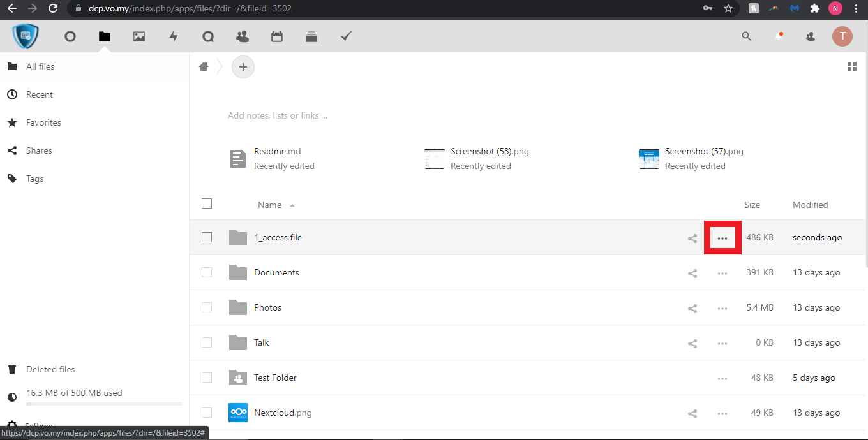
Task: Open the three-dot menu for 1_access file
Action: (x=722, y=238)
